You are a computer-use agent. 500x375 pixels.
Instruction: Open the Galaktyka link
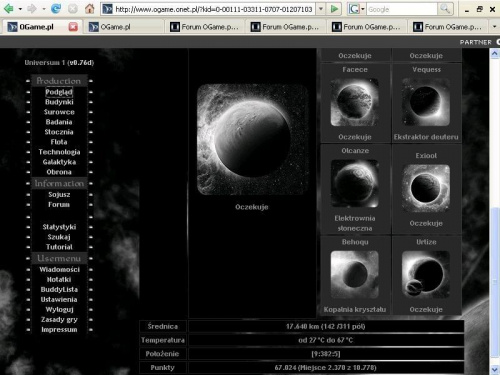[59, 162]
